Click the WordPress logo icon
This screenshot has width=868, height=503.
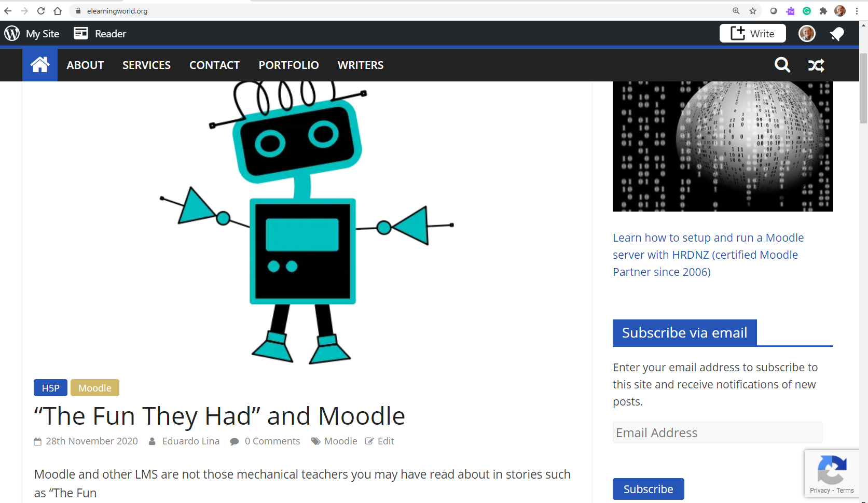pyautogui.click(x=12, y=34)
